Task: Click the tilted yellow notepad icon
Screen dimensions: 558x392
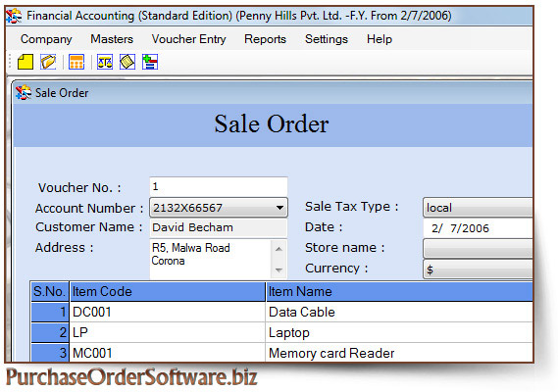Action: [x=127, y=62]
